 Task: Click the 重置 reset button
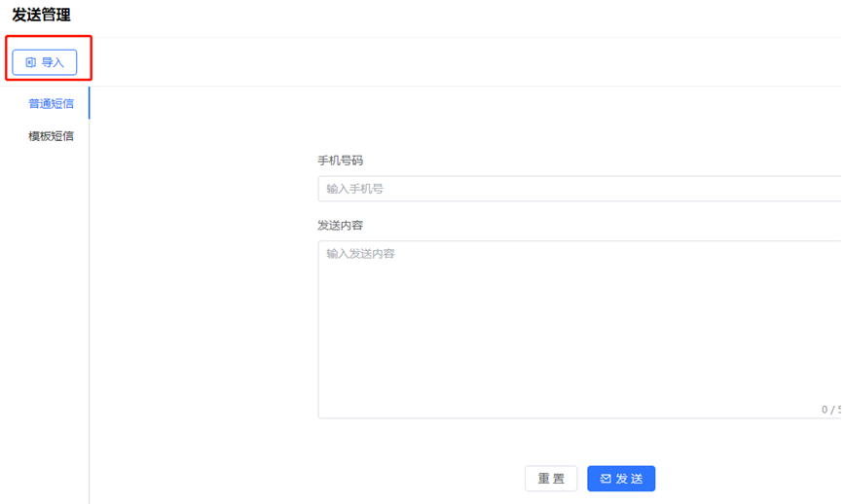pyautogui.click(x=551, y=478)
